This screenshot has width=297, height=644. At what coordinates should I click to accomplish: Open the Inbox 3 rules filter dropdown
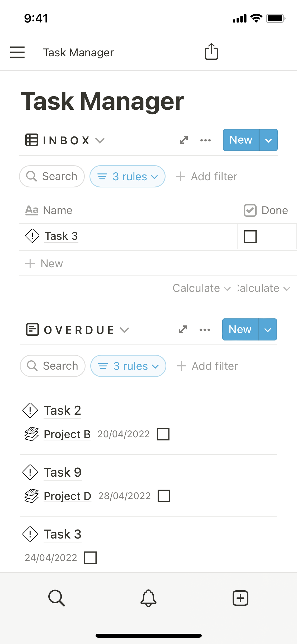(128, 176)
